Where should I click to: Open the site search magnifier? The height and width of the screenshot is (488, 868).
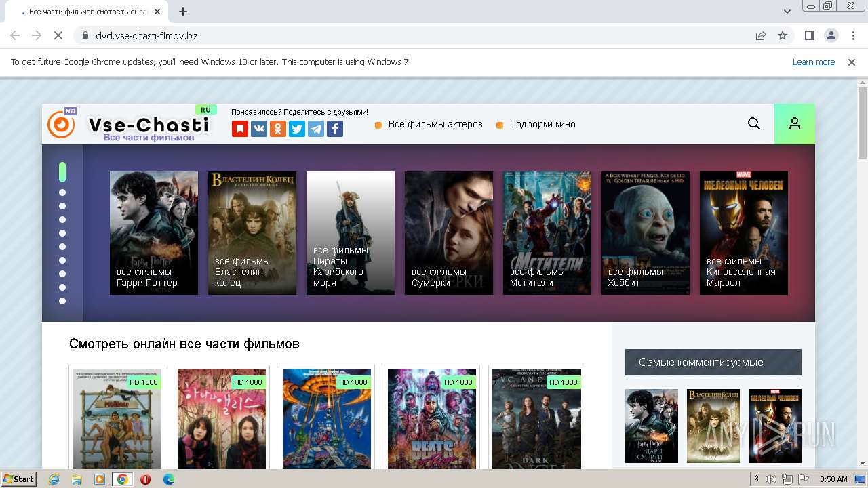pos(754,123)
